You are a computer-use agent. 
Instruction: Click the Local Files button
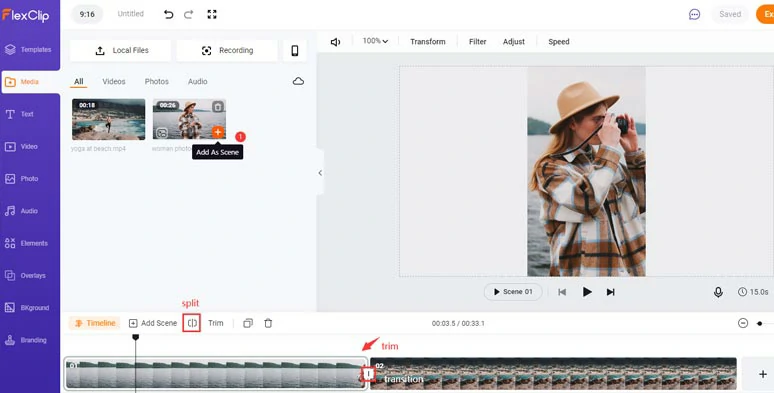click(120, 50)
